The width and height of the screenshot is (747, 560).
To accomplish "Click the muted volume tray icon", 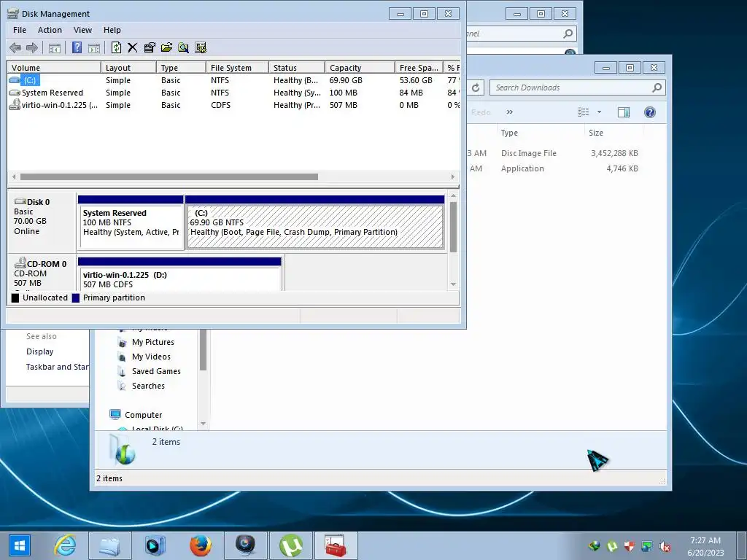I will tap(665, 546).
